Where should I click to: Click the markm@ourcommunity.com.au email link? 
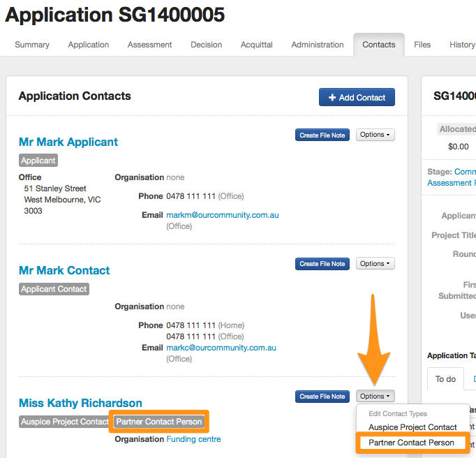pos(221,215)
